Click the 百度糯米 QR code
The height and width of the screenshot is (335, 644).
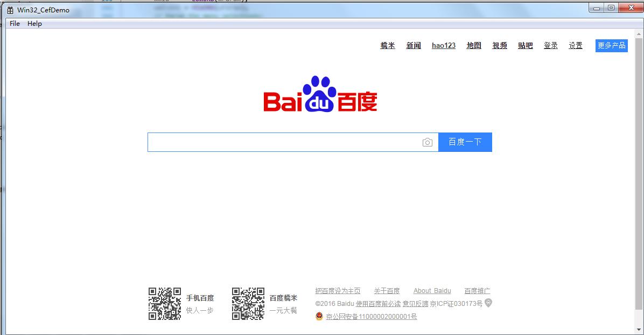(x=248, y=303)
